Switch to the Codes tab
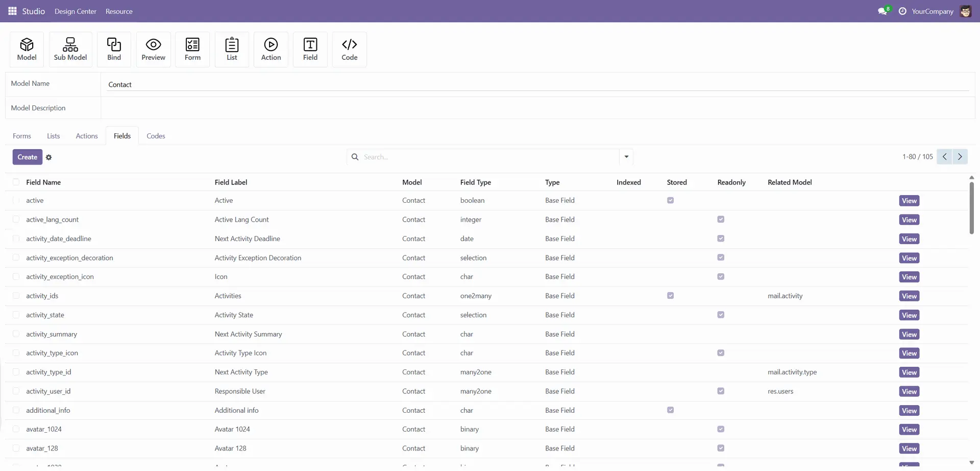 (156, 136)
